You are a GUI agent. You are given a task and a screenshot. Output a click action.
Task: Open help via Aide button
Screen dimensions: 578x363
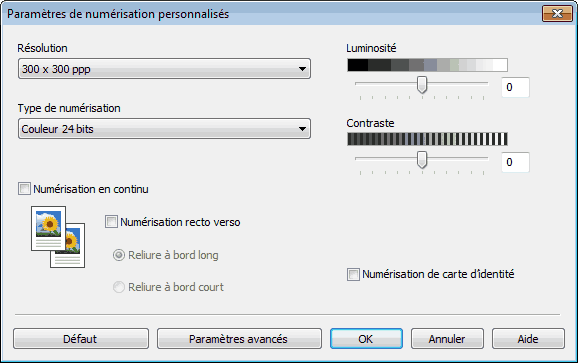(x=528, y=339)
